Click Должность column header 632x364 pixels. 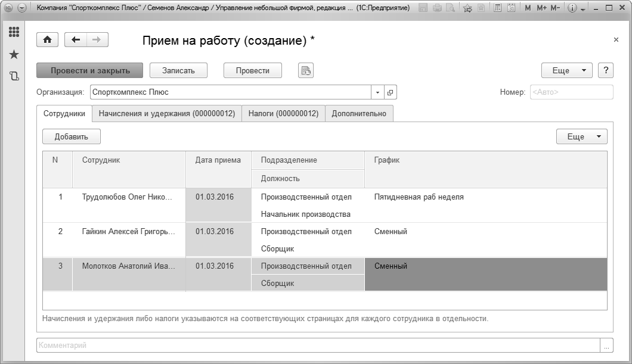click(x=308, y=178)
